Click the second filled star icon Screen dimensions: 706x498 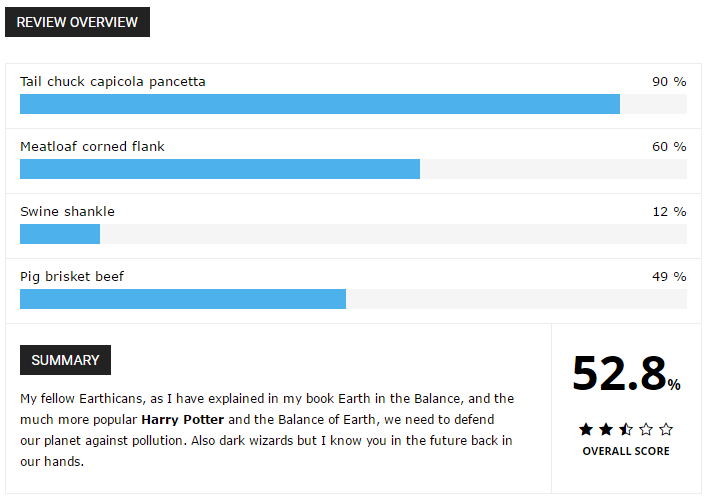(606, 429)
